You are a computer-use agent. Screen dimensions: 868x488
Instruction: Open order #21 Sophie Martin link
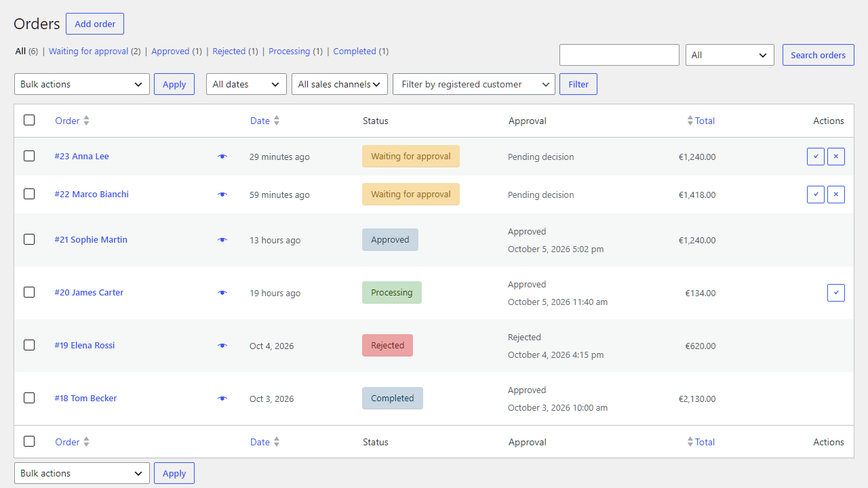click(x=91, y=239)
